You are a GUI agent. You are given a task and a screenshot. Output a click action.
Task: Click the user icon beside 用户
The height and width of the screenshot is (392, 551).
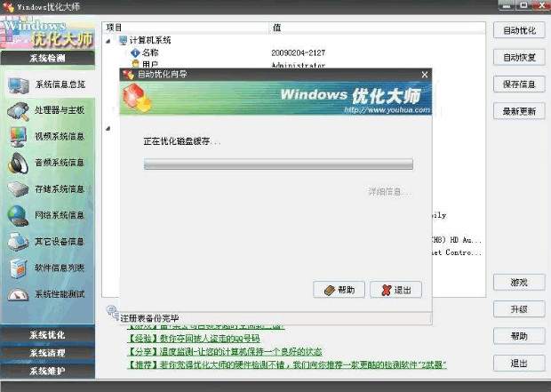(136, 64)
